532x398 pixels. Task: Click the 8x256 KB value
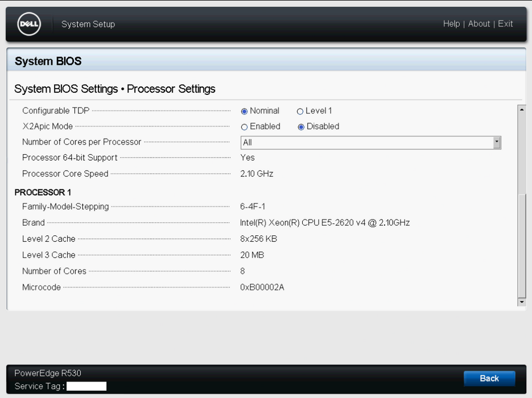258,239
